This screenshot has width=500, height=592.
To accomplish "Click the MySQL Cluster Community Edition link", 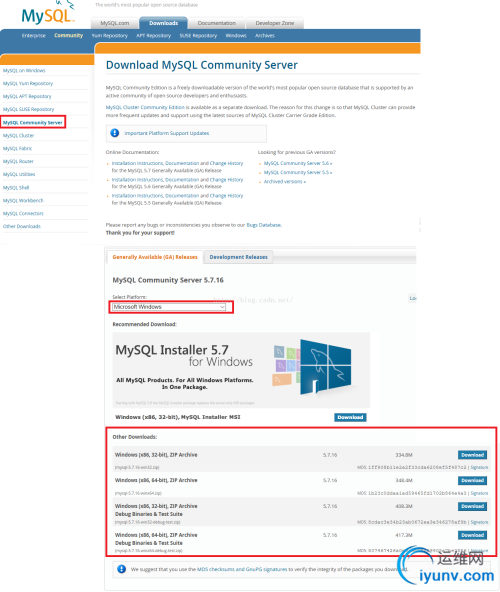I will coord(145,107).
